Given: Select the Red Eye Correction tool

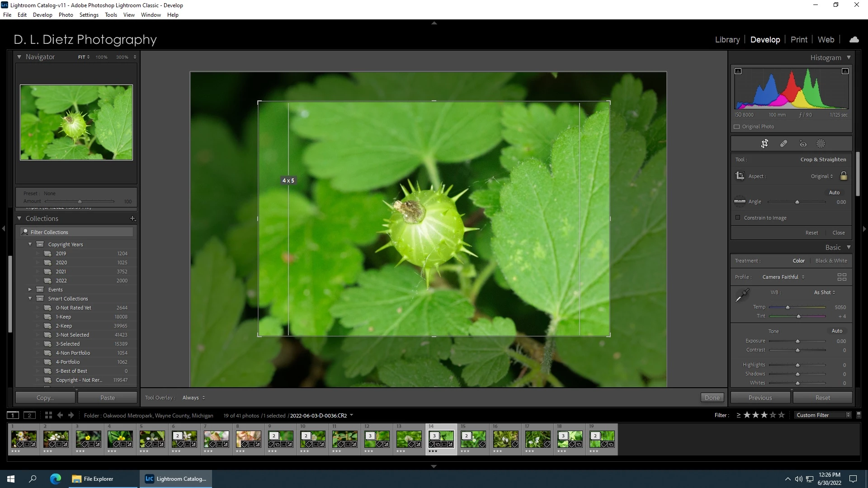Looking at the screenshot, I should 803,144.
